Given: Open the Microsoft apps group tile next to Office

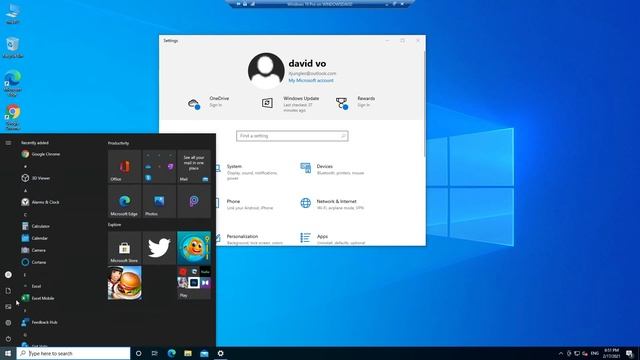Looking at the screenshot, I should pyautogui.click(x=159, y=167).
